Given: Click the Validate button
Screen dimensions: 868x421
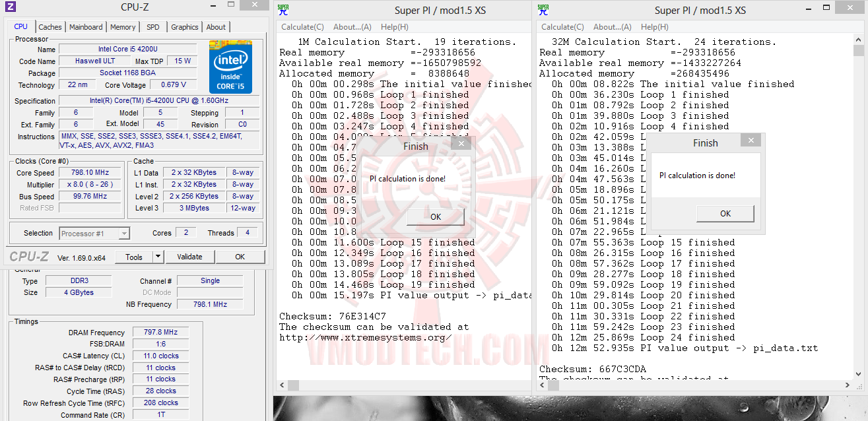Looking at the screenshot, I should 189,257.
